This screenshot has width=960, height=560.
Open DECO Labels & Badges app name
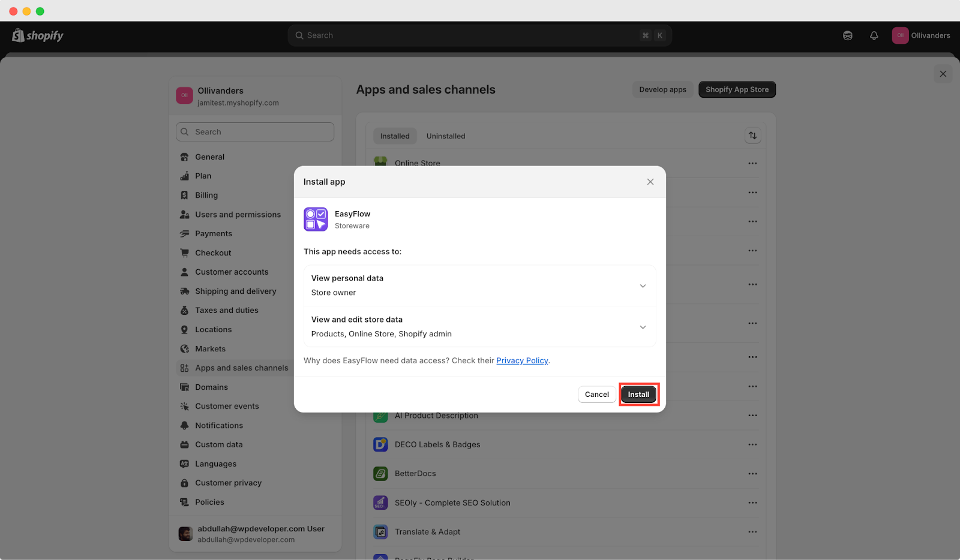pyautogui.click(x=437, y=445)
